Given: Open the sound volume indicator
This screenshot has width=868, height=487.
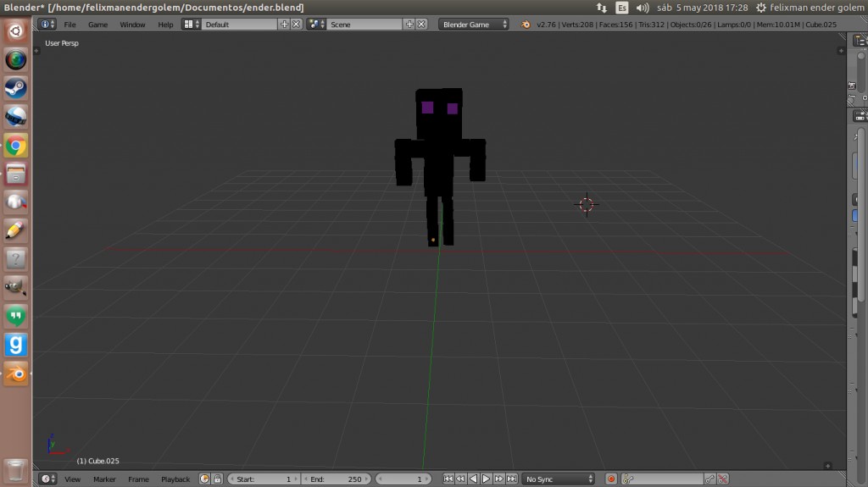Looking at the screenshot, I should (643, 8).
